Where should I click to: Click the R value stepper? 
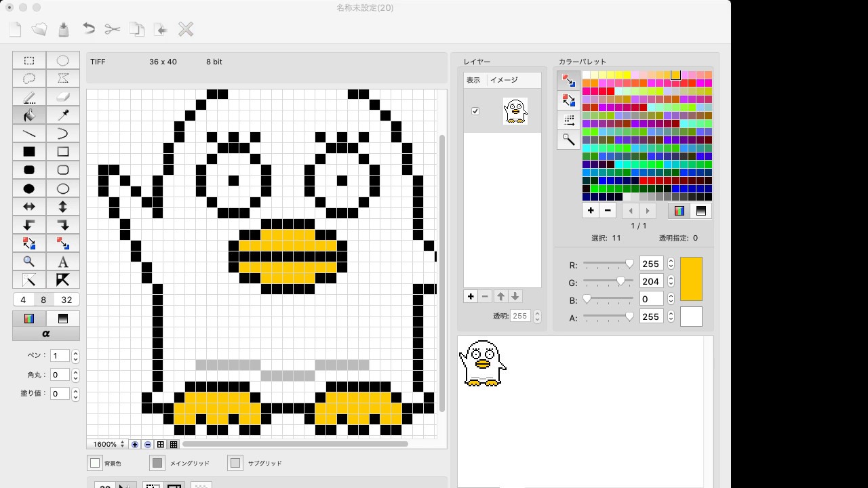click(671, 264)
